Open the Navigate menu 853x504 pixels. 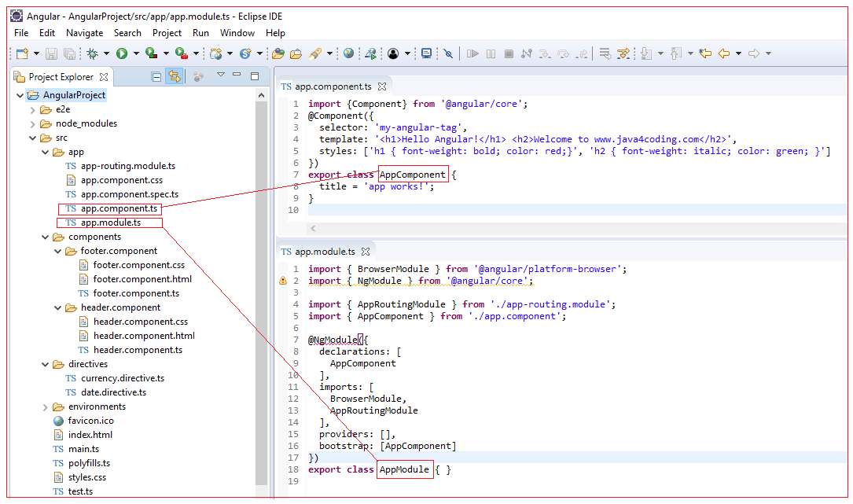pyautogui.click(x=84, y=33)
